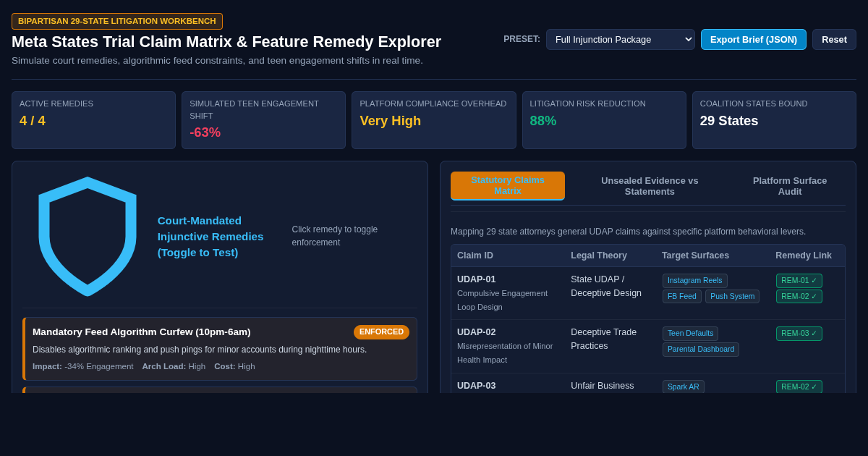Viewport: 868px width, 456px height.
Task: Click the '-34% Engagement' impact value
Action: pos(99,366)
